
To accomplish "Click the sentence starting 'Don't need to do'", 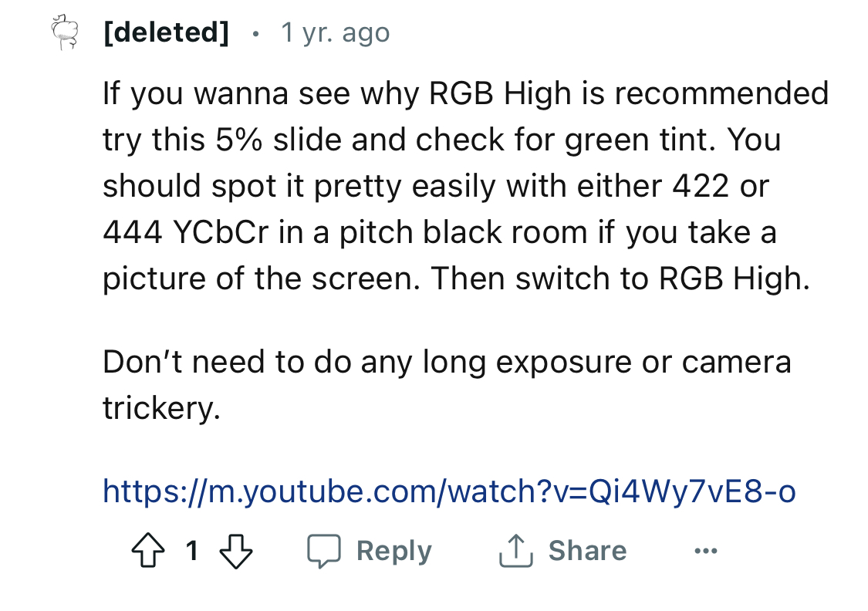I will click(x=447, y=385).
